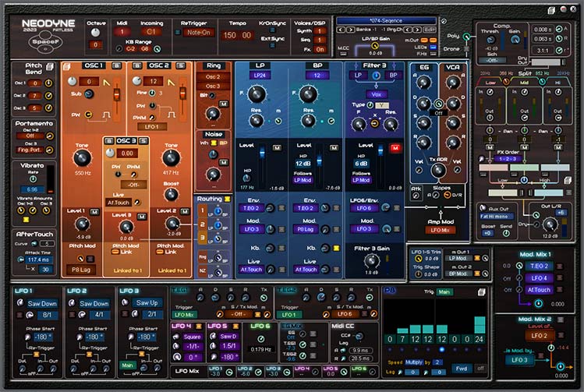Open the Comp Sidechain -Off- selector

click(492, 60)
